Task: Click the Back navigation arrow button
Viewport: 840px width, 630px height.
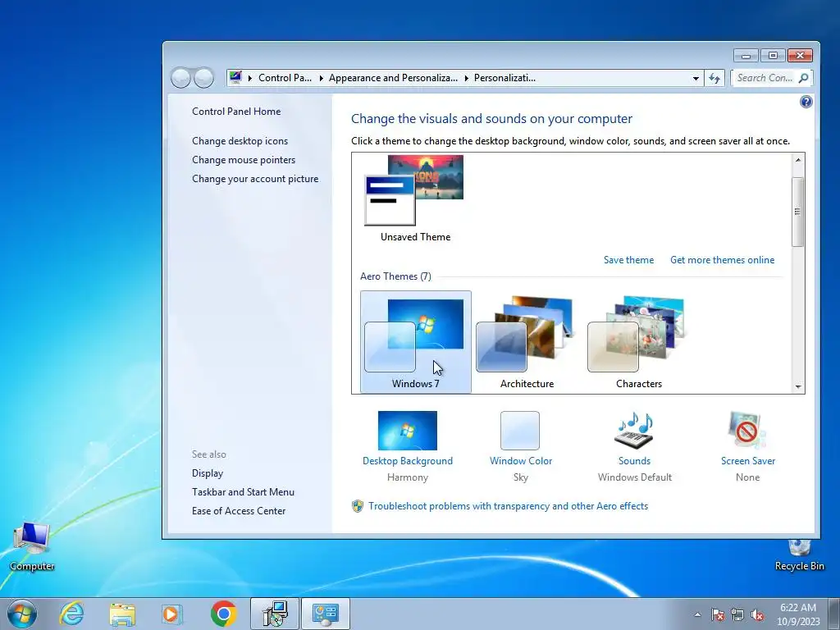Action: (180, 78)
